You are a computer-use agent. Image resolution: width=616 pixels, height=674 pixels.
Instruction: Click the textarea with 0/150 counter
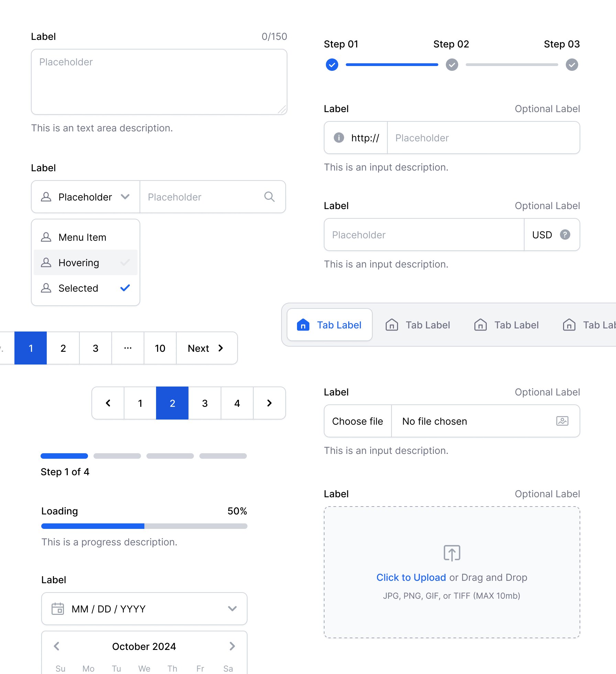pos(159,82)
